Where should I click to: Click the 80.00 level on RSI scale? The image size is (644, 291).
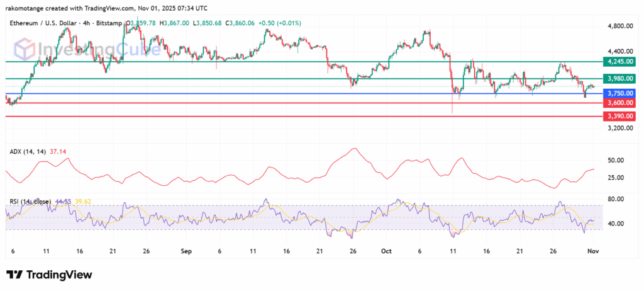click(614, 199)
